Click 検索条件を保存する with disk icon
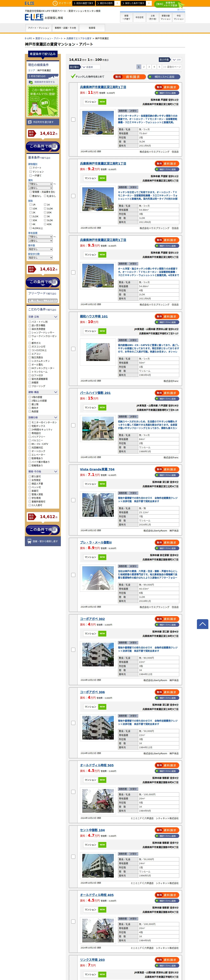The height and width of the screenshot is (980, 210). 43,82
